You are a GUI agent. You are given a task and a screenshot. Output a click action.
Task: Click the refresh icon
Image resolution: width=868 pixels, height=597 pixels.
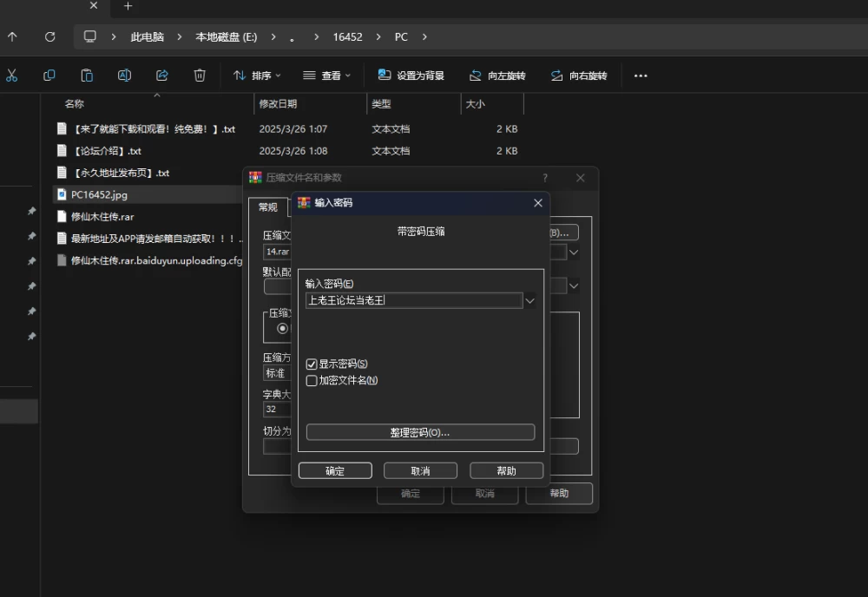[x=49, y=36]
